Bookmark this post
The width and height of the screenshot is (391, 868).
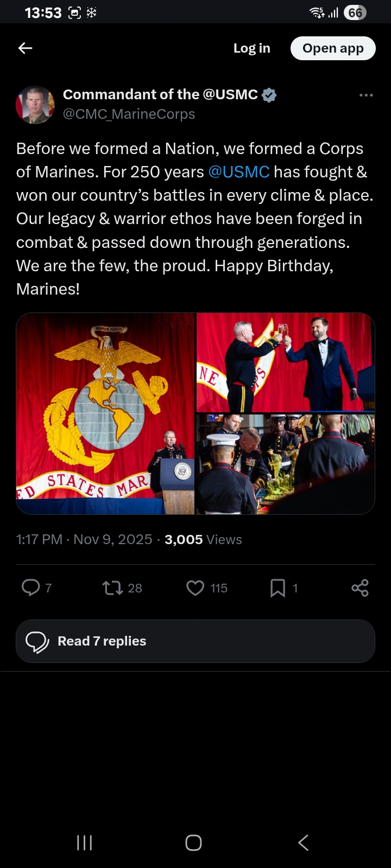pyautogui.click(x=278, y=588)
